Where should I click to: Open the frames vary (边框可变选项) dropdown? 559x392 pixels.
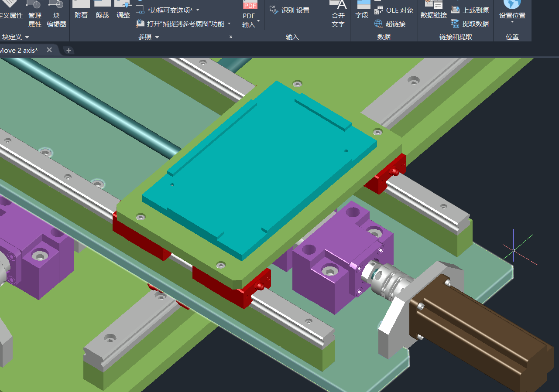click(x=197, y=10)
